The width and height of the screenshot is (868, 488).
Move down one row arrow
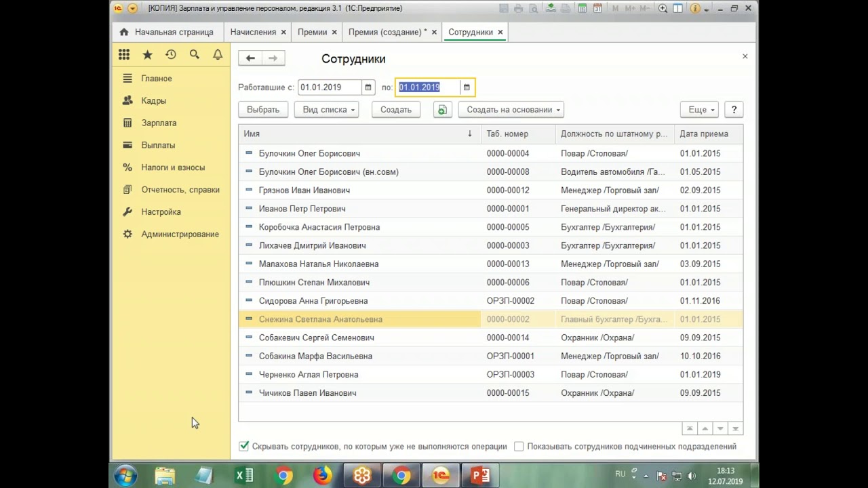tap(720, 428)
